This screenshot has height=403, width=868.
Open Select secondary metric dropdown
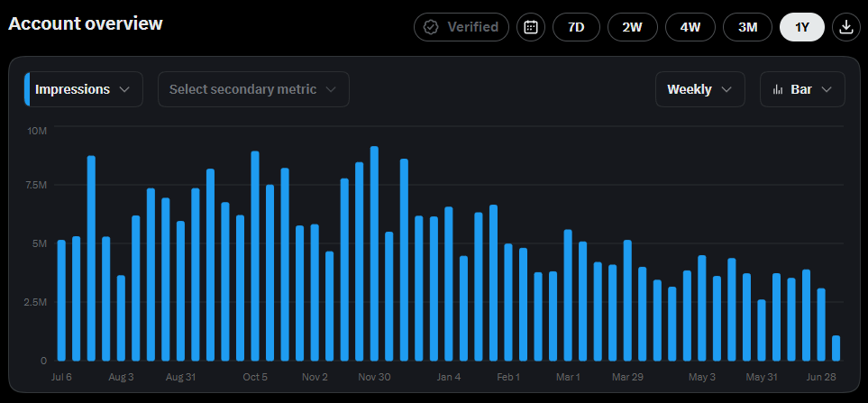[x=253, y=89]
